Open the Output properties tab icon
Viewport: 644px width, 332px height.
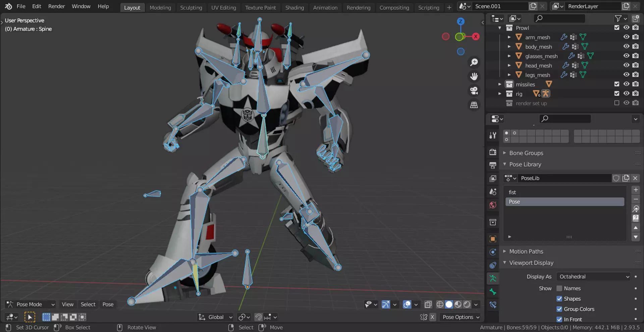click(493, 165)
